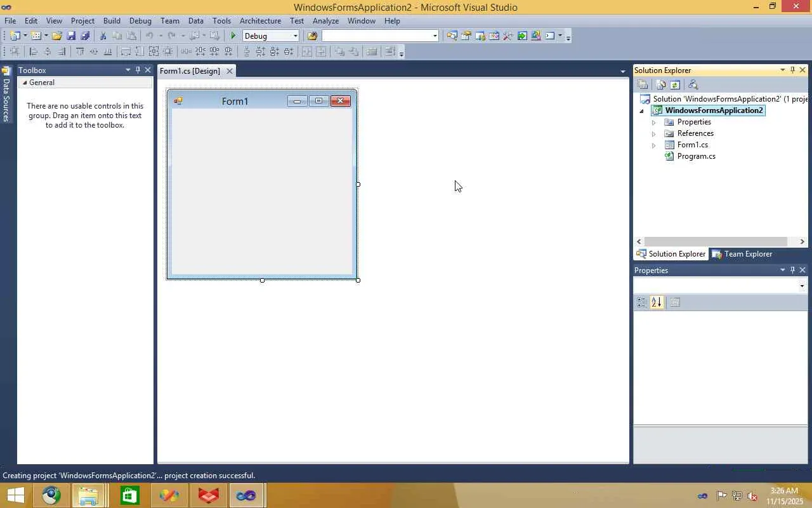The width and height of the screenshot is (812, 508).
Task: Close the Form1.cs [Design] document tab
Action: tap(230, 71)
